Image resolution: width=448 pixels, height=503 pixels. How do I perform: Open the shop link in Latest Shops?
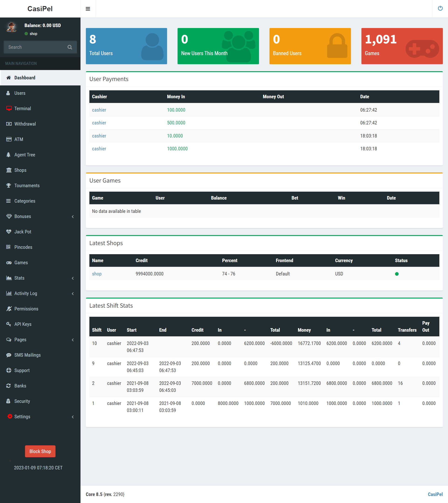coord(97,274)
